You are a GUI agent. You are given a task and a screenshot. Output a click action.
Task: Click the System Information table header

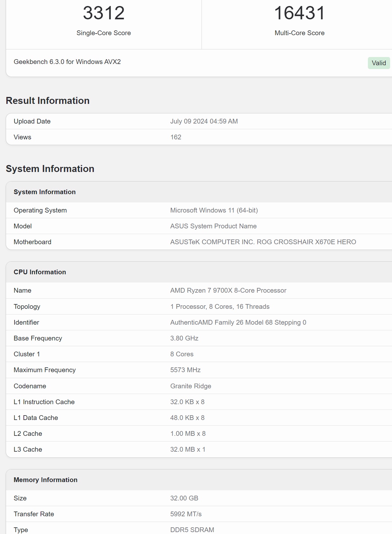tap(45, 192)
